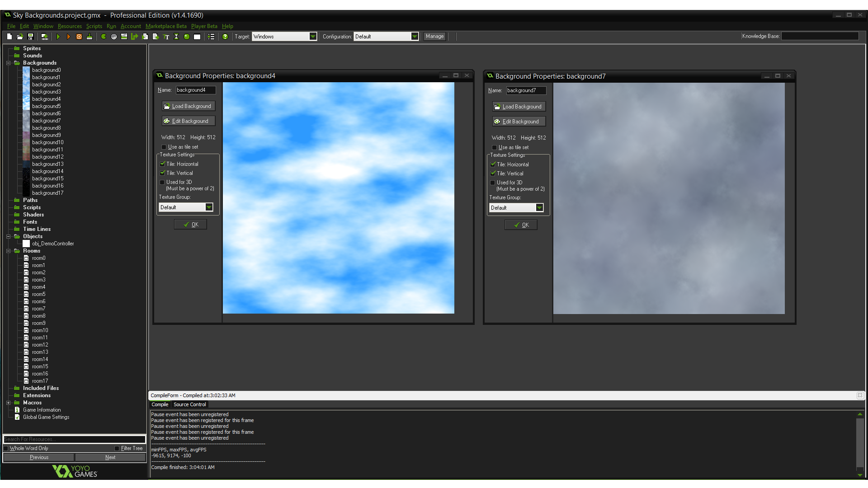Switch to the Source Control tab

[189, 404]
